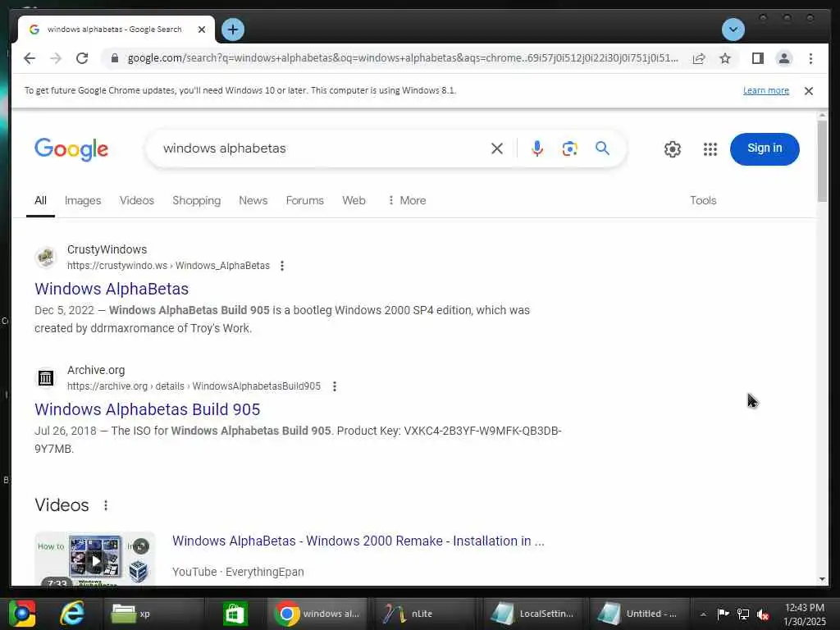Open the search Tools options
Screen dimensions: 840x630
(x=703, y=200)
